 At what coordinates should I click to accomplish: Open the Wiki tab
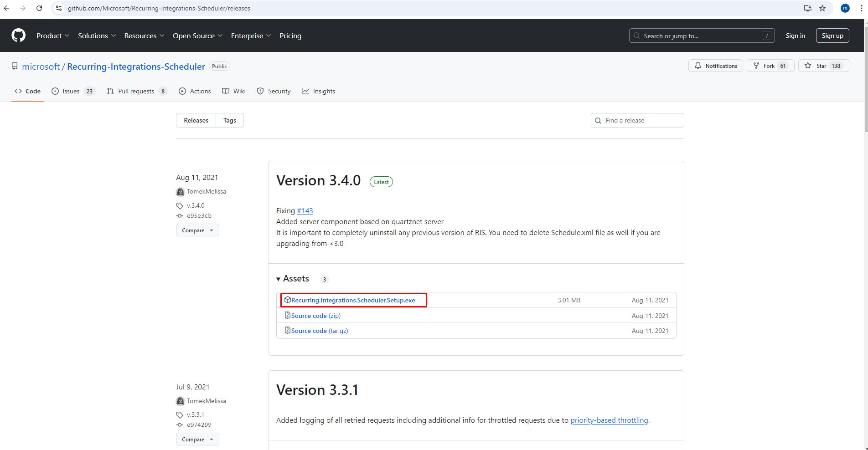coord(234,91)
